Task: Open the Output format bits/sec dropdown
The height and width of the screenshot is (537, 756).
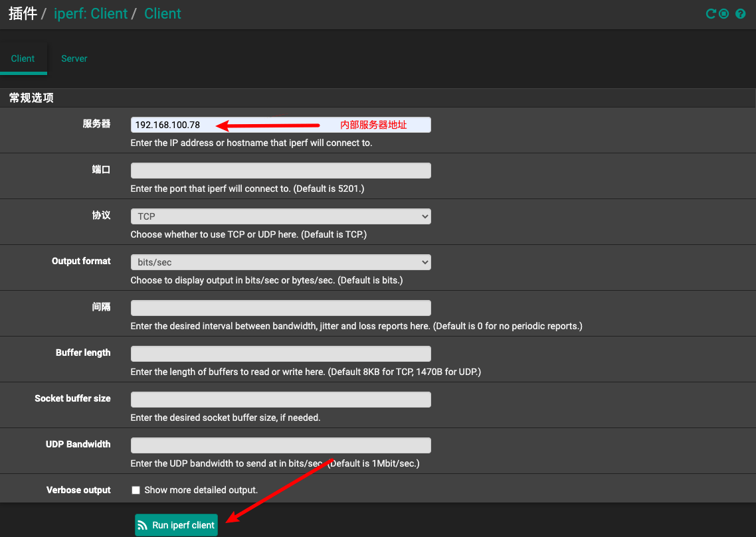Action: [x=280, y=262]
